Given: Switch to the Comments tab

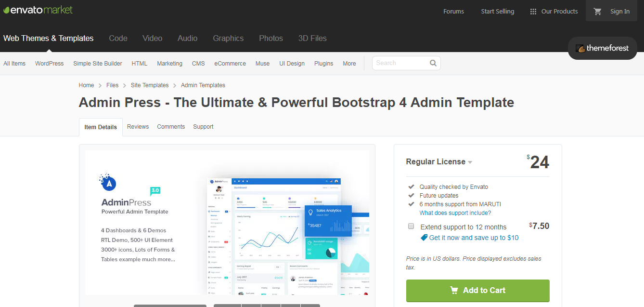Looking at the screenshot, I should point(171,127).
